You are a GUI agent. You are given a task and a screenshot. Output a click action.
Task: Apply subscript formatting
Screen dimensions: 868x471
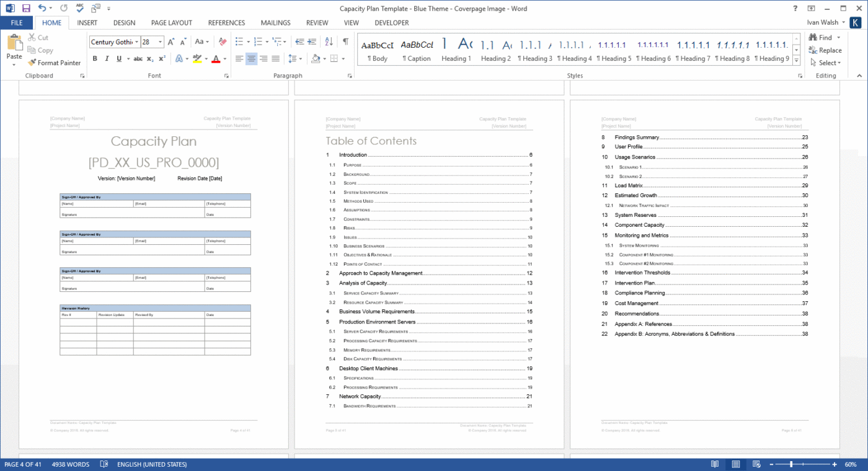pos(149,58)
